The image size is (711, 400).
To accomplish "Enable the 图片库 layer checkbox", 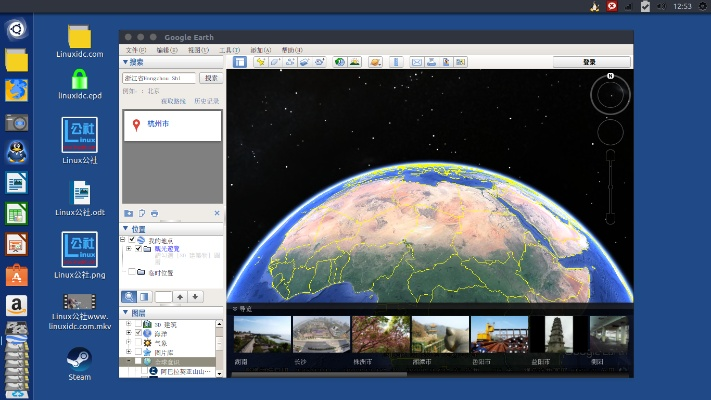I will [138, 352].
